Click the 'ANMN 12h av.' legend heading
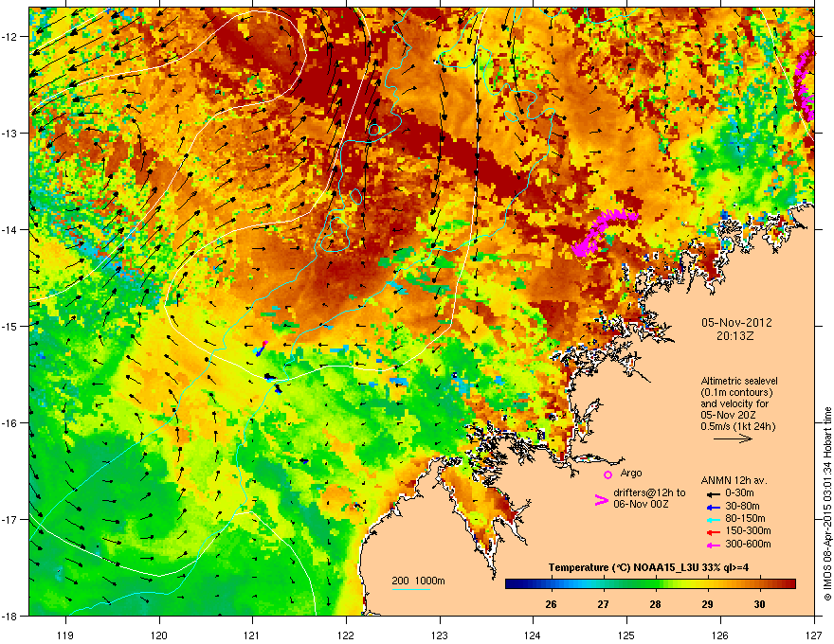The image size is (834, 644). 734,480
